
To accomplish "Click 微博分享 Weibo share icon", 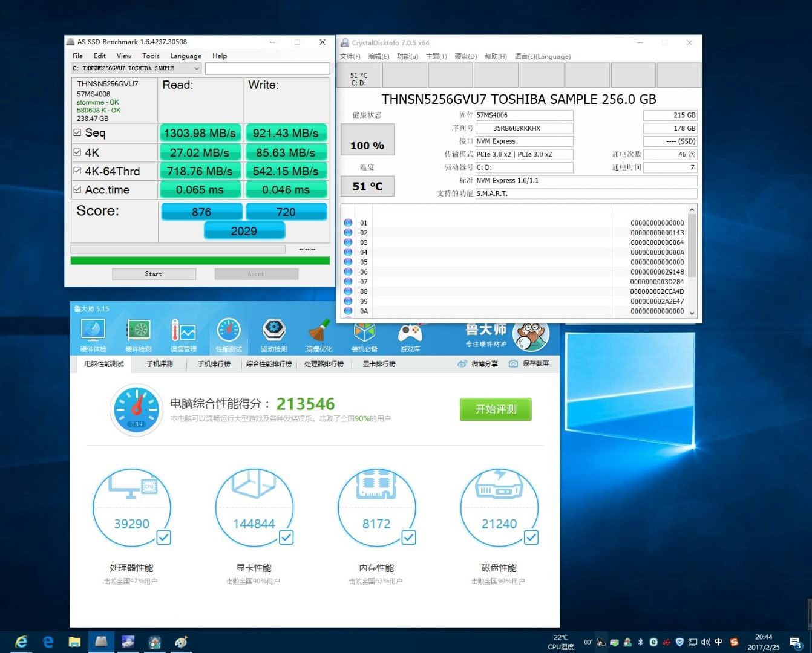I will (477, 363).
